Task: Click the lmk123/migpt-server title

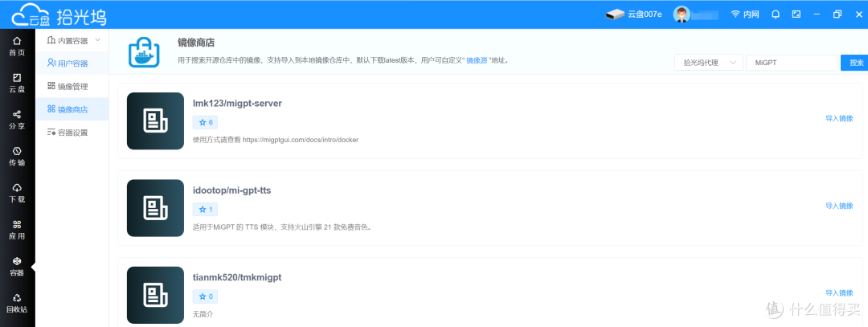Action: tap(237, 104)
